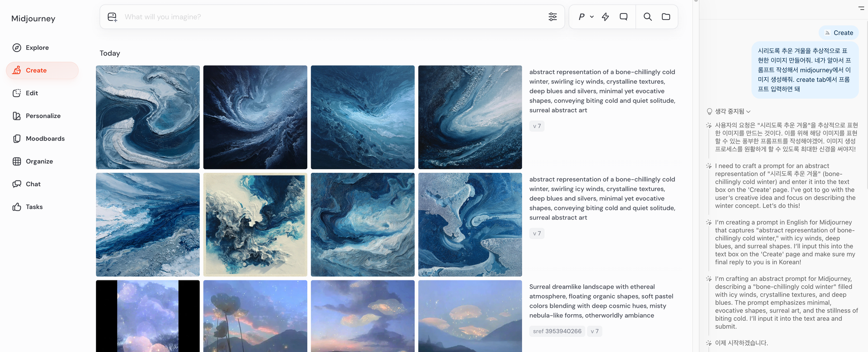This screenshot has height=352, width=868.
Task: Click the search magnifier icon
Action: [648, 17]
